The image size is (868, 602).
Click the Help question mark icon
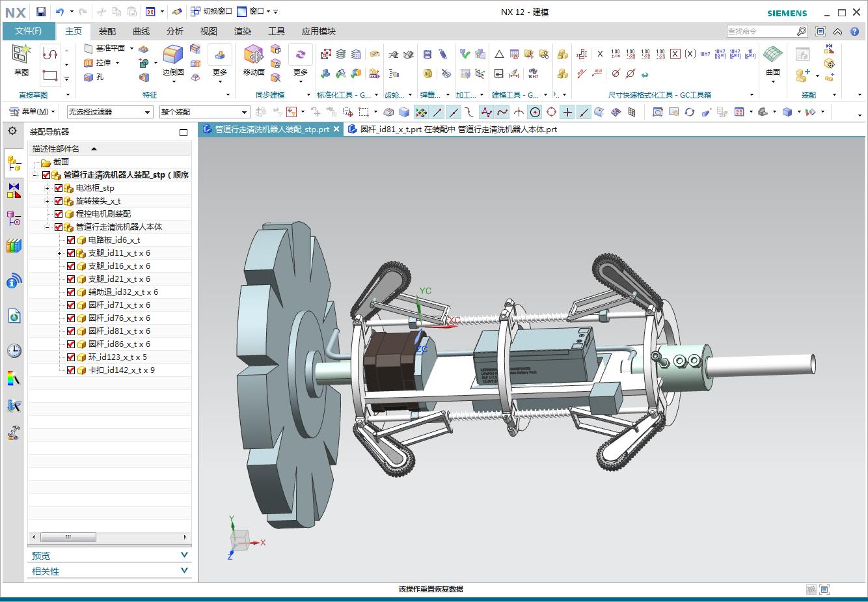click(x=855, y=31)
